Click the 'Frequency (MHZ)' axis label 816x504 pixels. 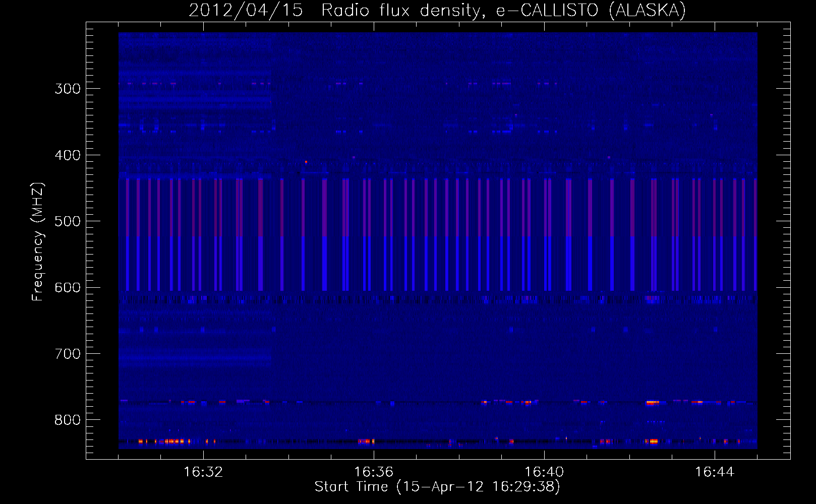click(x=38, y=242)
